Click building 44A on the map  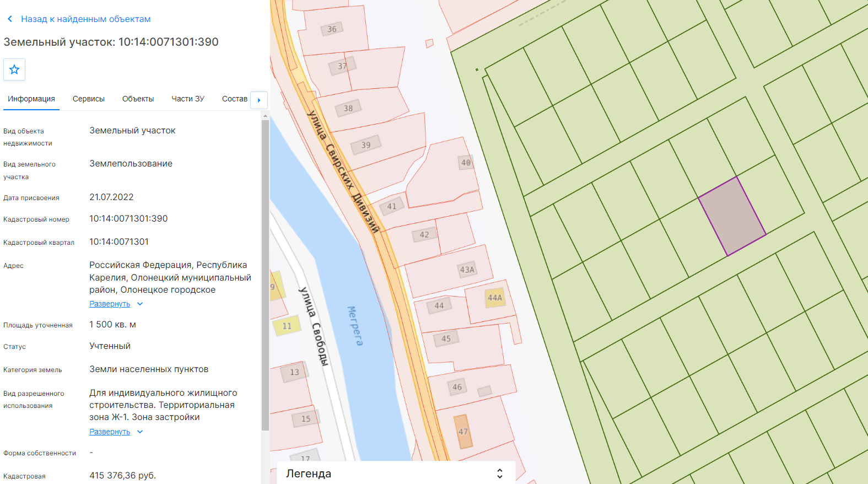[495, 298]
